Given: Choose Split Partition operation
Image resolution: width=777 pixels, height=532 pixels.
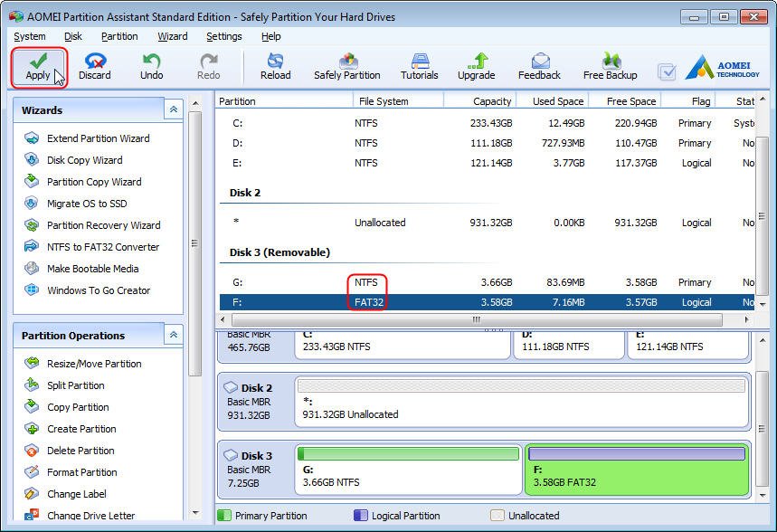Looking at the screenshot, I should [x=64, y=385].
